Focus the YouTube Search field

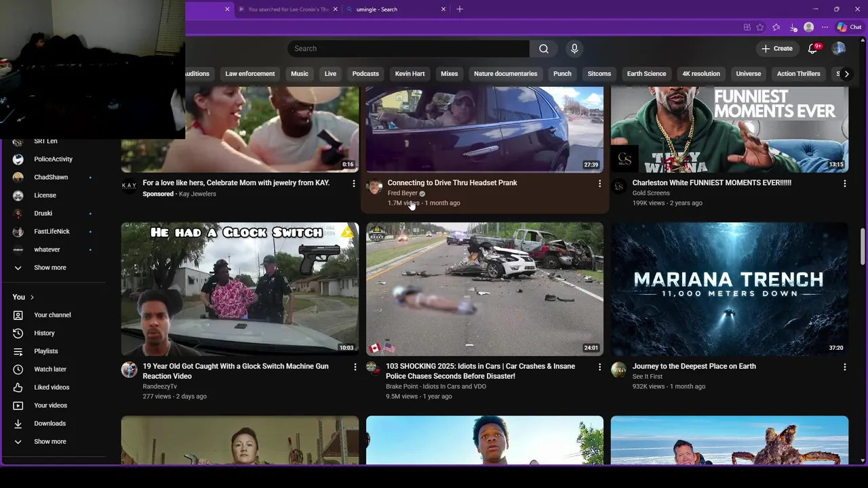(408, 49)
